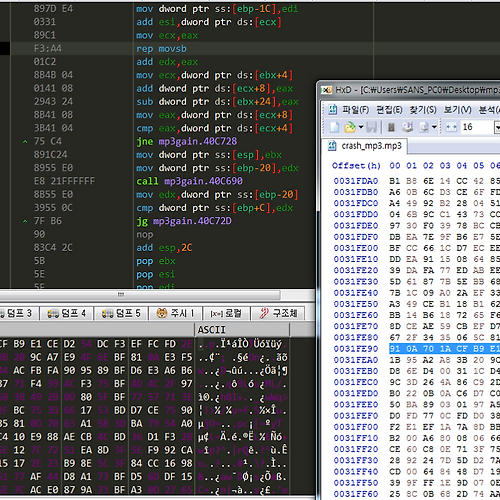The width and height of the screenshot is (500, 500).
Task: Click the grayed Save disk icon in HxD
Action: pyautogui.click(x=371, y=127)
